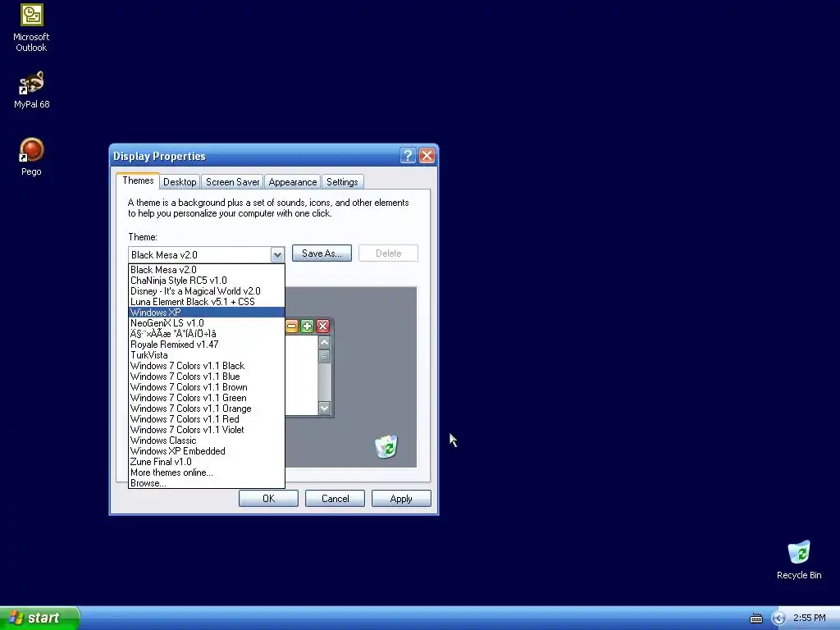Click the preview scrollbar thumb
Viewport: 840px width, 630px height.
click(x=324, y=356)
